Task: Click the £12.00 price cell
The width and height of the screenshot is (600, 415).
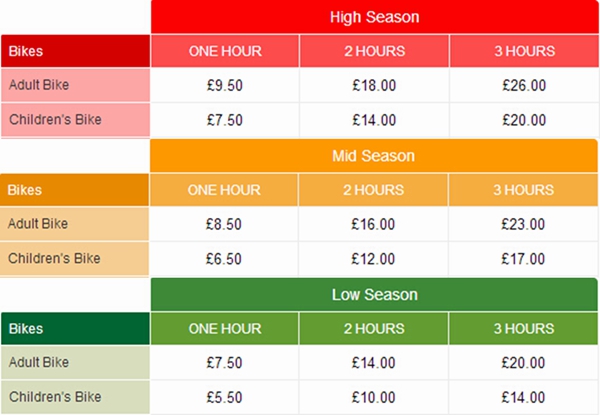Action: click(374, 259)
